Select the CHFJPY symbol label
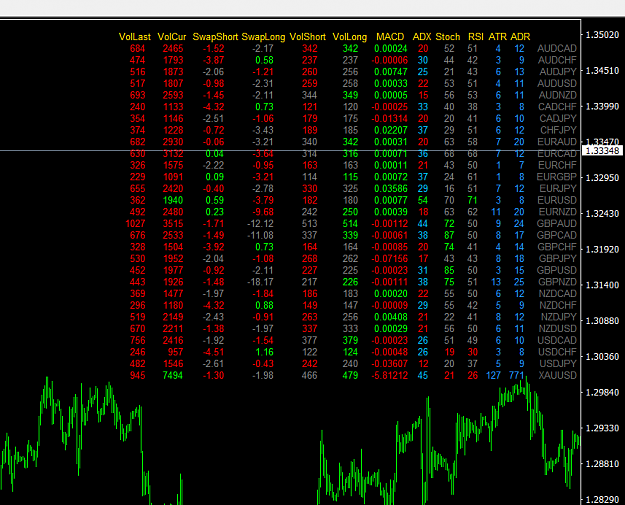 558,130
